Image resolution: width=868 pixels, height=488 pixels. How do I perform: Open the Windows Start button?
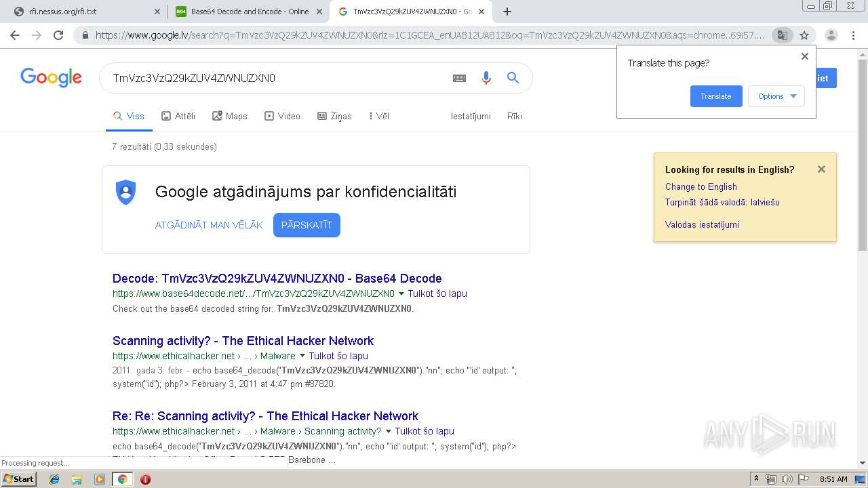click(x=18, y=479)
